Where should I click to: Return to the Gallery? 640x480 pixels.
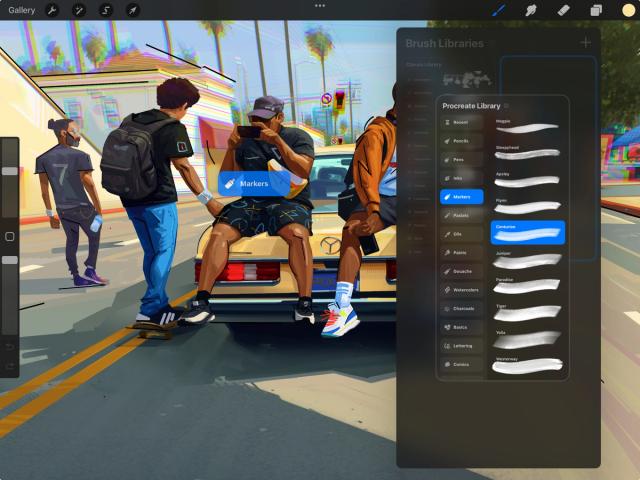pos(22,10)
